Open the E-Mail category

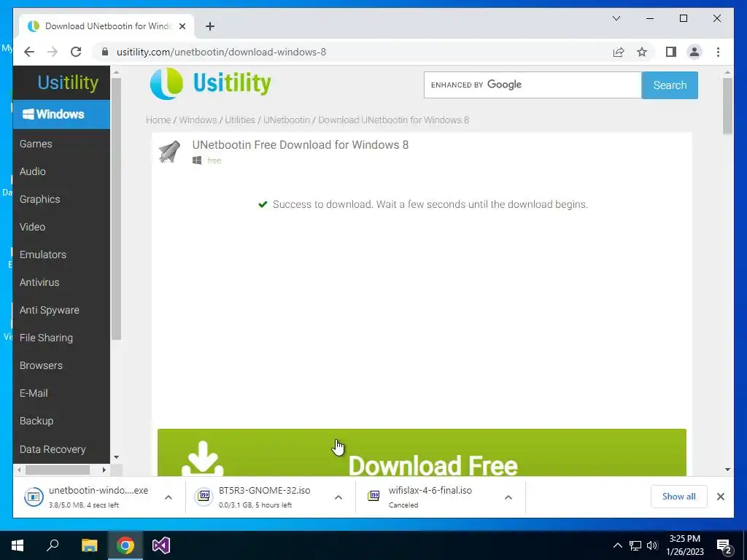34,393
